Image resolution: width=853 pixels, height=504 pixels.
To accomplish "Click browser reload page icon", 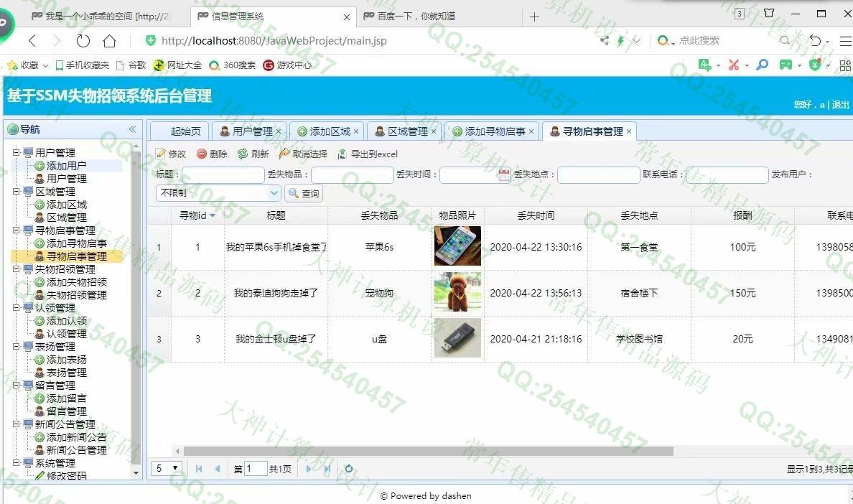I will point(83,41).
